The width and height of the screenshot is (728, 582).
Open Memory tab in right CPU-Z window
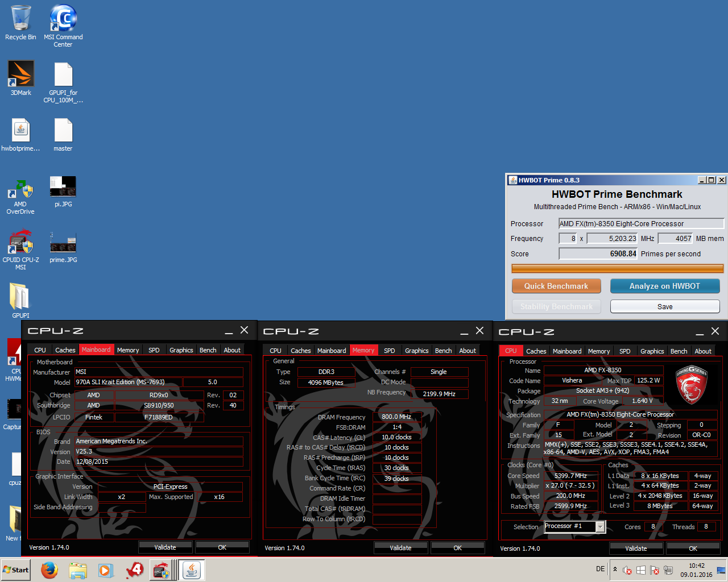point(599,351)
